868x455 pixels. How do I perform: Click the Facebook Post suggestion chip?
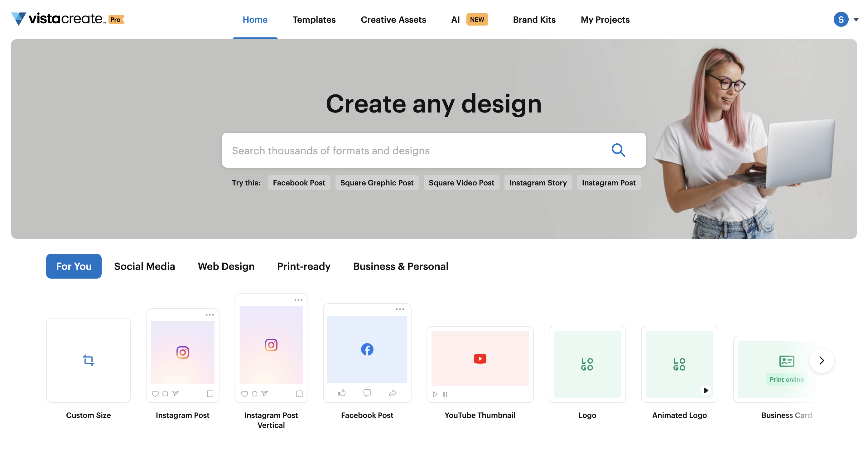tap(299, 182)
